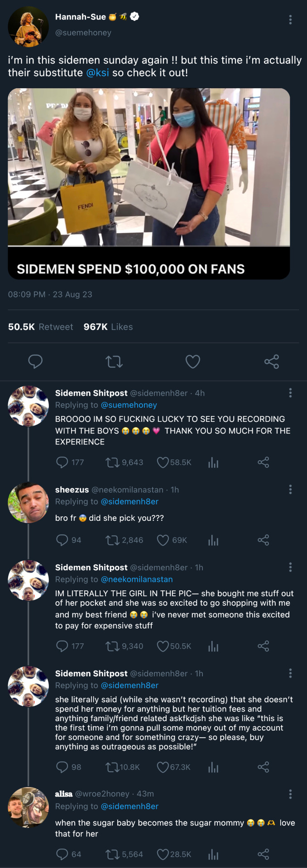Open the three-dot menu on sheezus's reply
The width and height of the screenshot is (307, 868).
290,489
